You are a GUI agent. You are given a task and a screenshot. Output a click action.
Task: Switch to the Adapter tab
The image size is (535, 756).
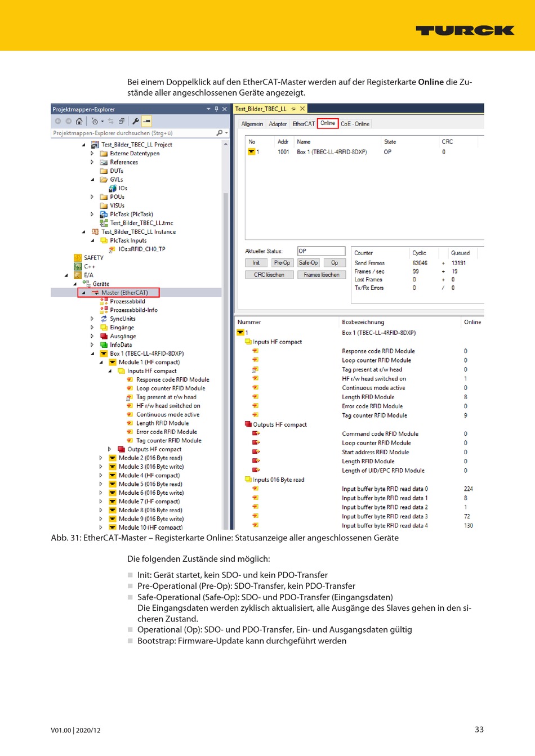point(278,124)
